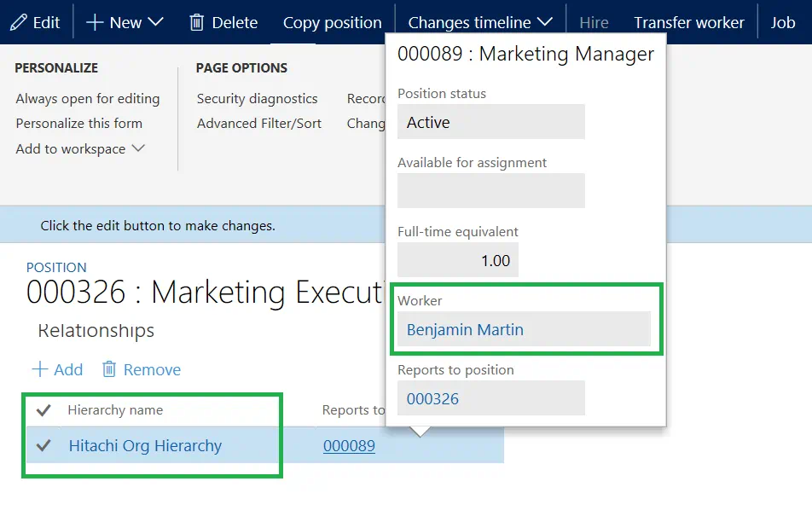Click the PAGE OPTIONS group heading
The height and width of the screenshot is (522, 812).
tap(241, 68)
